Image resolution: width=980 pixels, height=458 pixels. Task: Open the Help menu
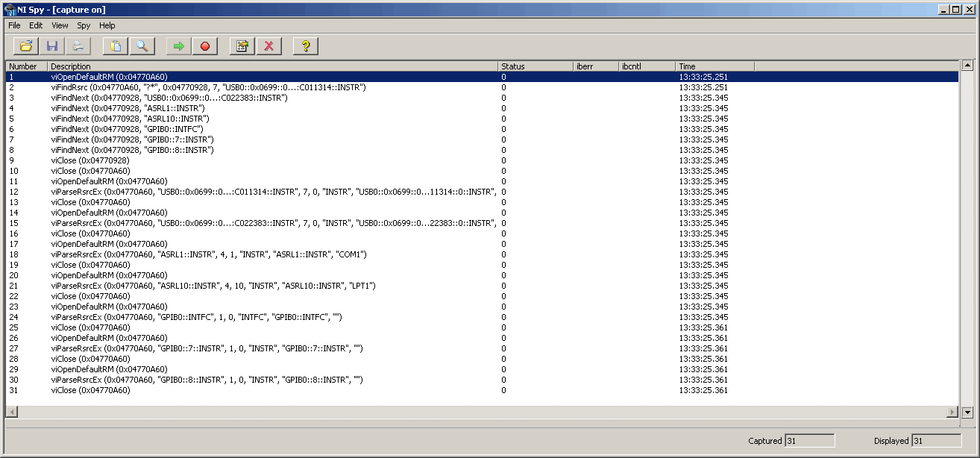coord(107,25)
